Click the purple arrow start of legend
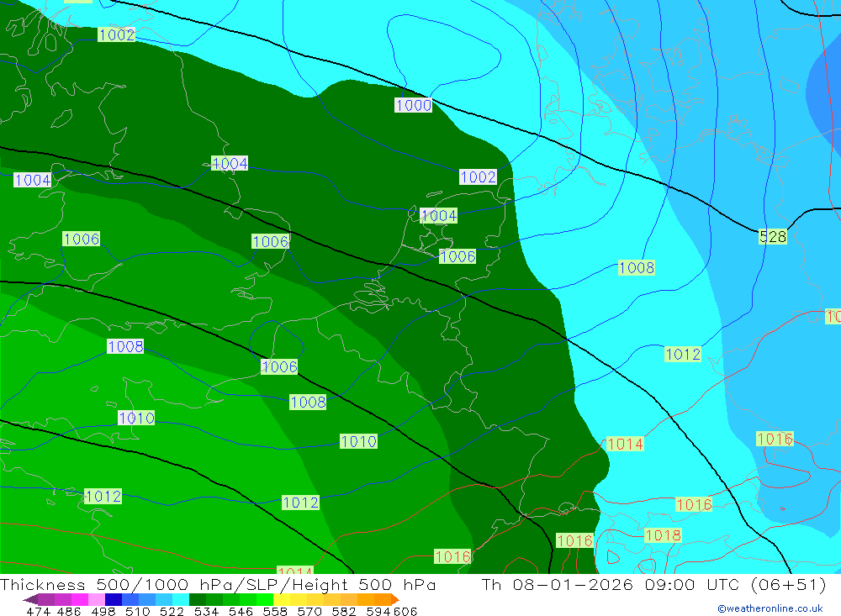This screenshot has height=616, width=841. point(30,599)
